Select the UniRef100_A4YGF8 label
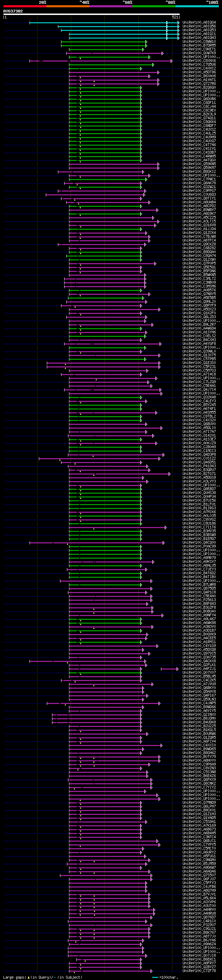The image size is (222, 980). click(199, 343)
